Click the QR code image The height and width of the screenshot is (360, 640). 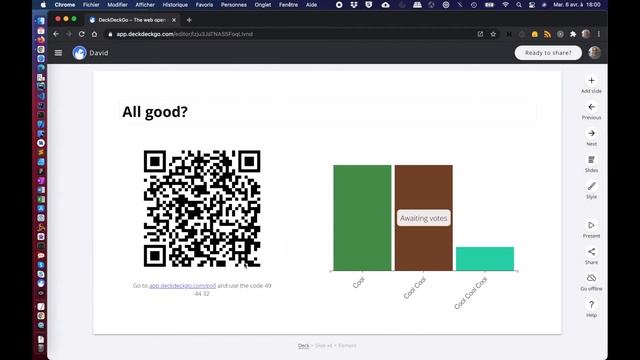click(202, 209)
